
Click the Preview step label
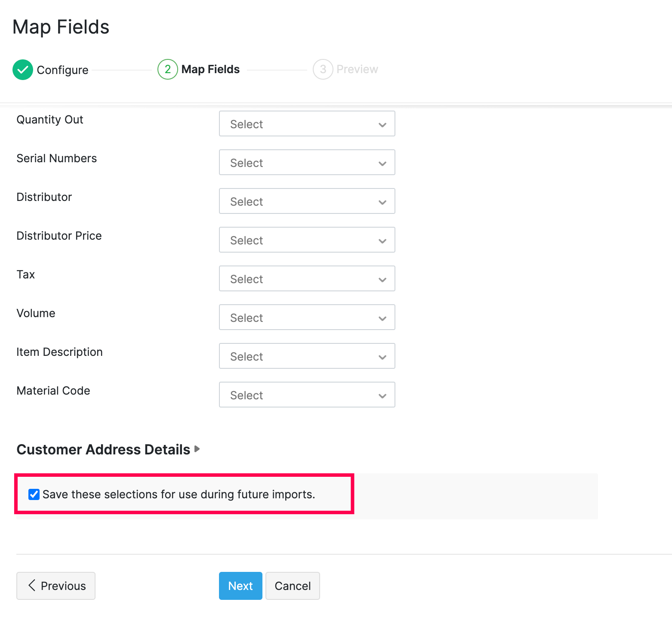click(x=357, y=69)
